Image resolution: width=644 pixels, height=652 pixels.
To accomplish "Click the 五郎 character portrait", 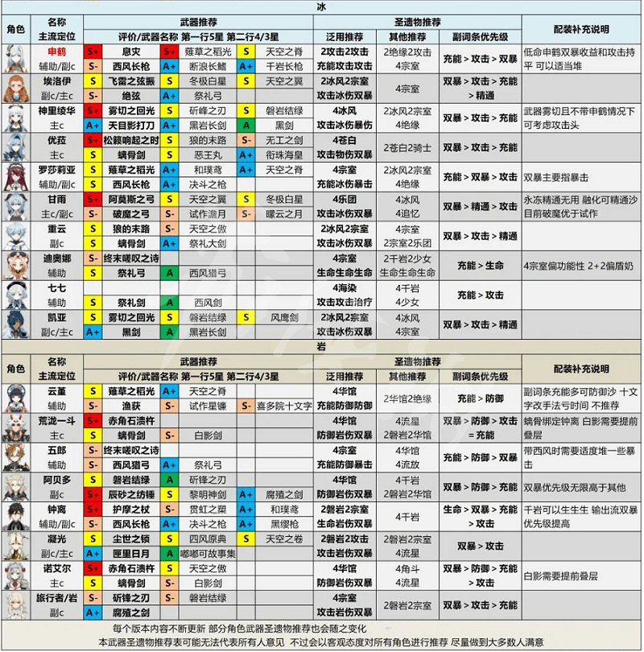I will pyautogui.click(x=16, y=457).
